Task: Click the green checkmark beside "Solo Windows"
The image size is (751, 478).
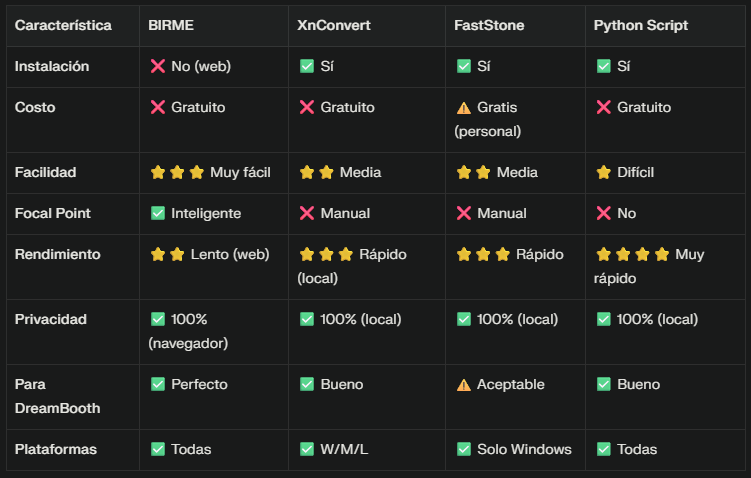Action: click(x=463, y=449)
